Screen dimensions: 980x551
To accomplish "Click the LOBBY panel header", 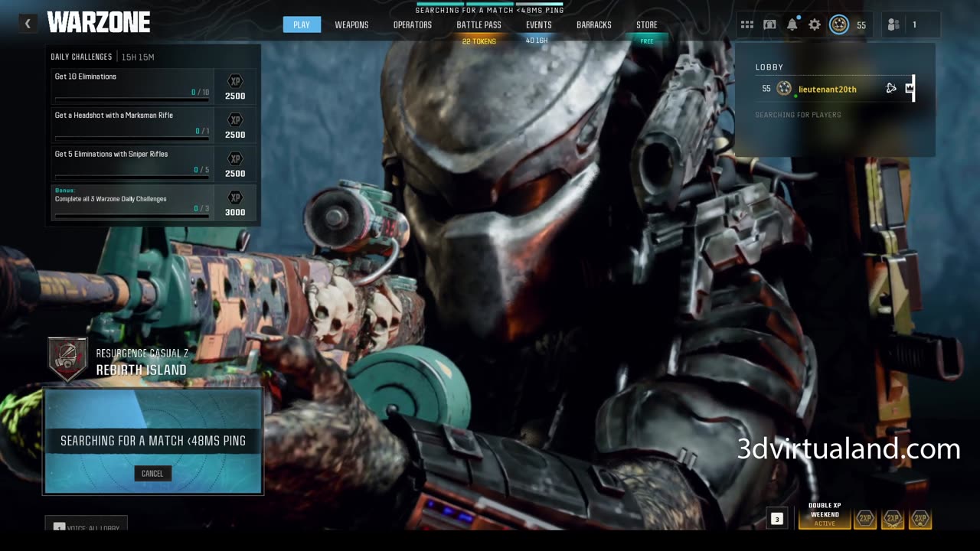I will pos(769,67).
